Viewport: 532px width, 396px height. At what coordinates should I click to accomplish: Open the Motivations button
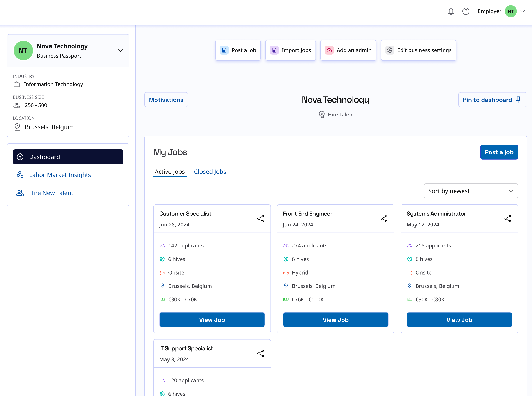pos(166,100)
